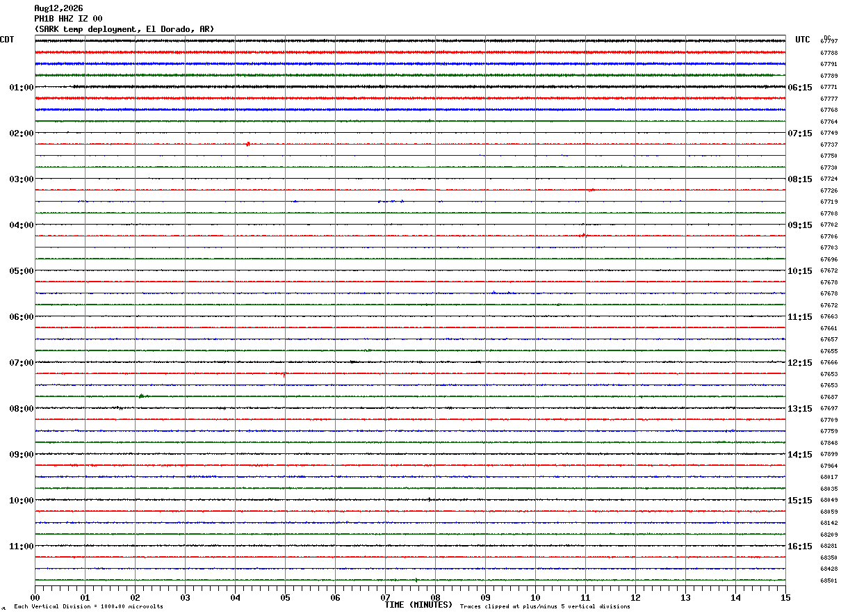This screenshot has width=841, height=616.
Task: Click the green signal burst near minute 02
Action: click(142, 396)
